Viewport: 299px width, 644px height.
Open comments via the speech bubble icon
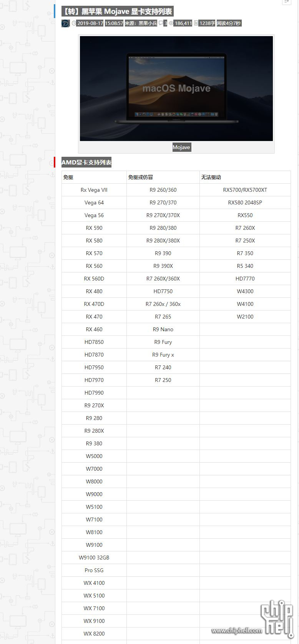point(161,23)
